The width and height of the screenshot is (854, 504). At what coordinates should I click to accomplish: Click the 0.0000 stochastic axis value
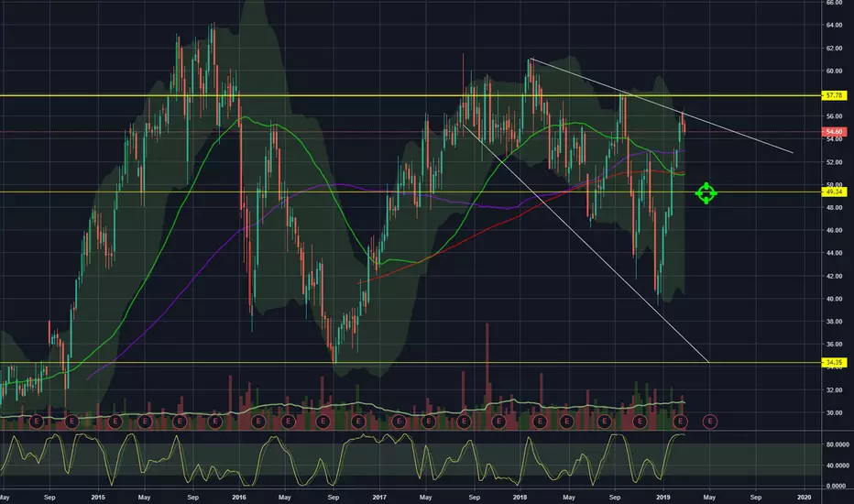(x=838, y=486)
